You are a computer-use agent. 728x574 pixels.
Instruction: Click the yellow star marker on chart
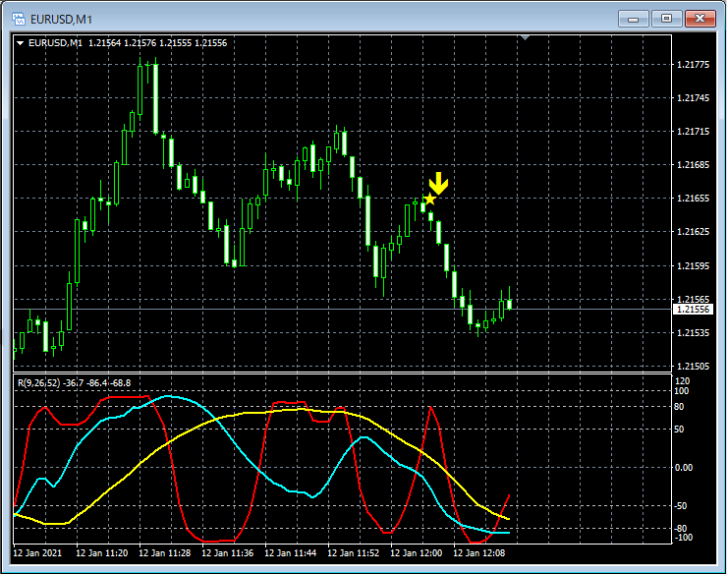[x=428, y=200]
